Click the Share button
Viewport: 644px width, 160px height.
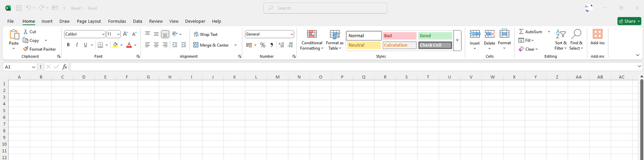click(x=629, y=21)
